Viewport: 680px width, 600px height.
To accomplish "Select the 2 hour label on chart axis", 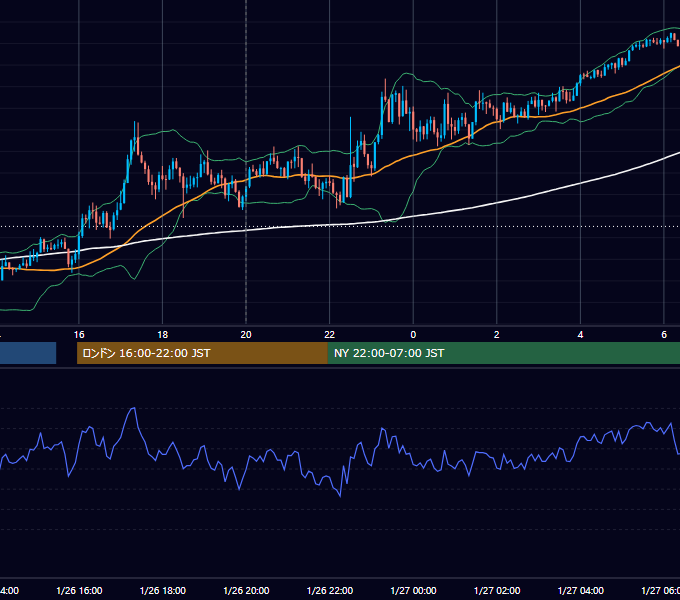I will click(x=497, y=335).
